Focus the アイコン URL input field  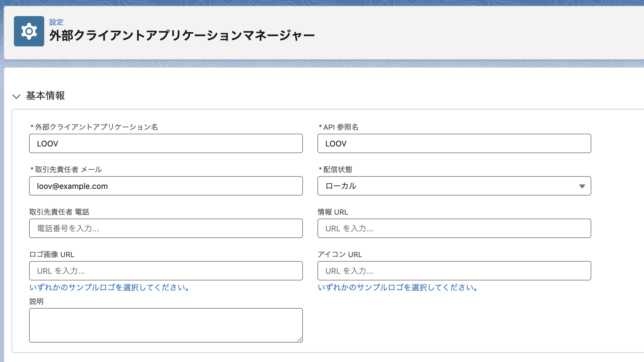click(x=454, y=271)
